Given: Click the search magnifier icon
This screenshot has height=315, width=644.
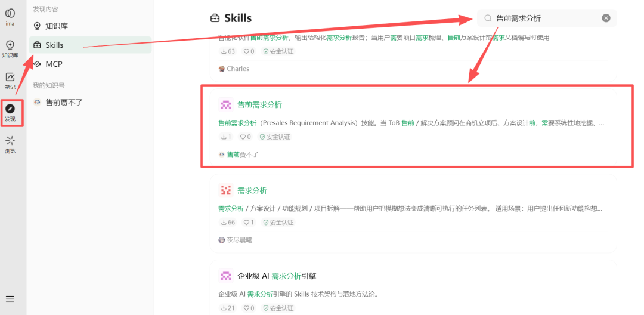Looking at the screenshot, I should pyautogui.click(x=488, y=18).
